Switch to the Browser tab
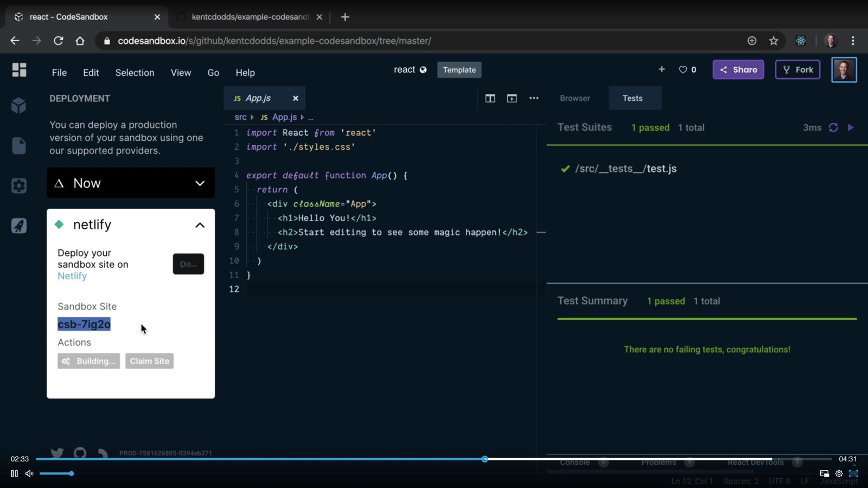This screenshot has height=488, width=868. click(x=575, y=98)
